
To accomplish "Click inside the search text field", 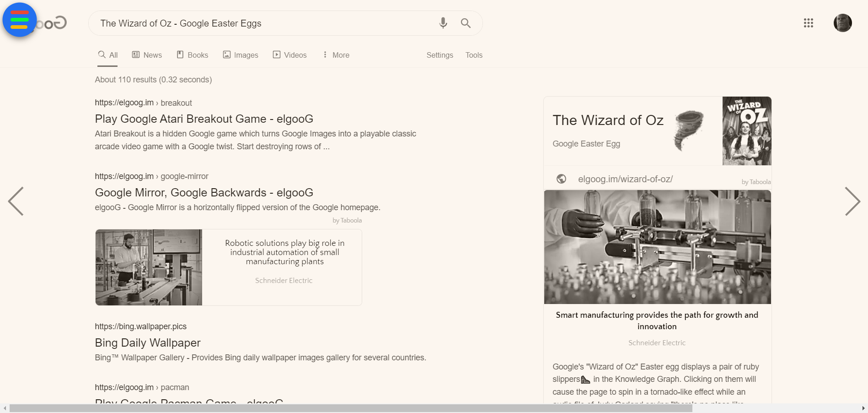I will coord(265,23).
